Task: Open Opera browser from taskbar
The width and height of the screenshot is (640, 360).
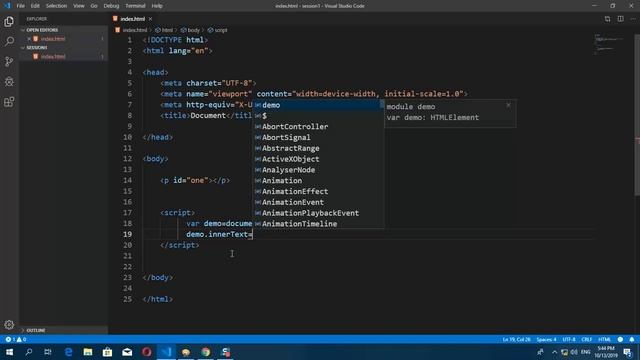Action: [x=147, y=352]
